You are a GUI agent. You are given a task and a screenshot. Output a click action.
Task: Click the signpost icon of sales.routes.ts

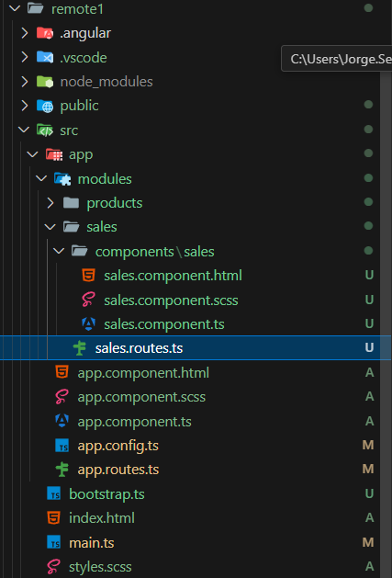coord(80,348)
